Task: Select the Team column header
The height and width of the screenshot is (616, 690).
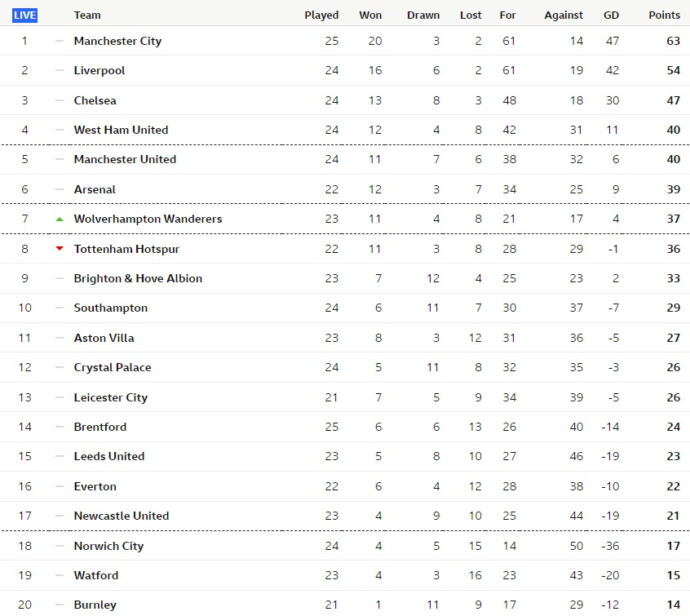Action: 87,15
